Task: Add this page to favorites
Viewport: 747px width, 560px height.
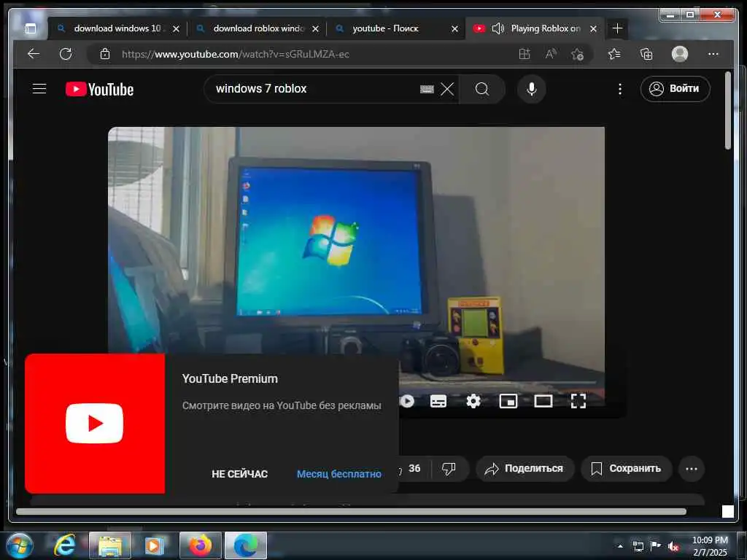Action: (x=578, y=54)
